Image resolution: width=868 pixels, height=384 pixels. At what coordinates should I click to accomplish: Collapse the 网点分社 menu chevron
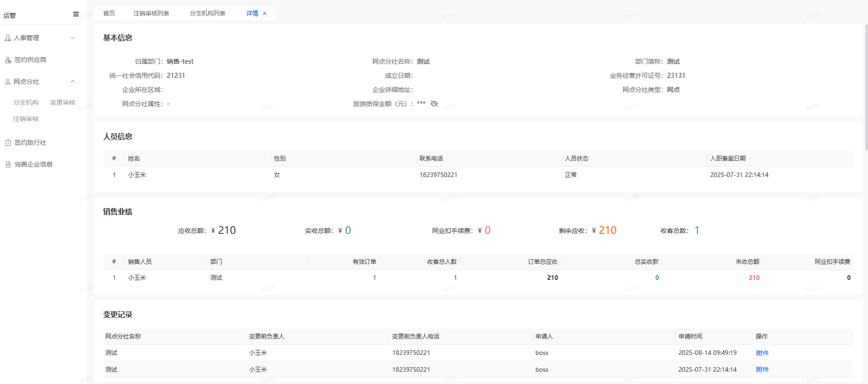pyautogui.click(x=73, y=81)
